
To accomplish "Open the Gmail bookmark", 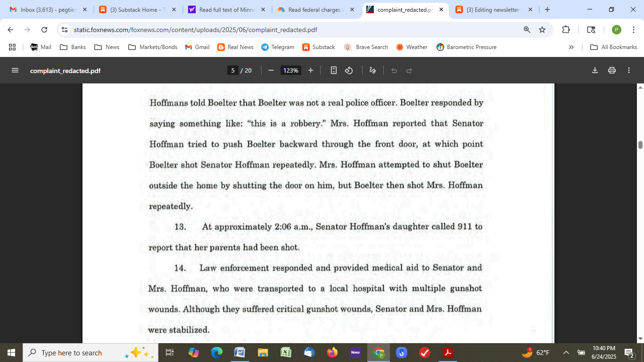I will [197, 47].
